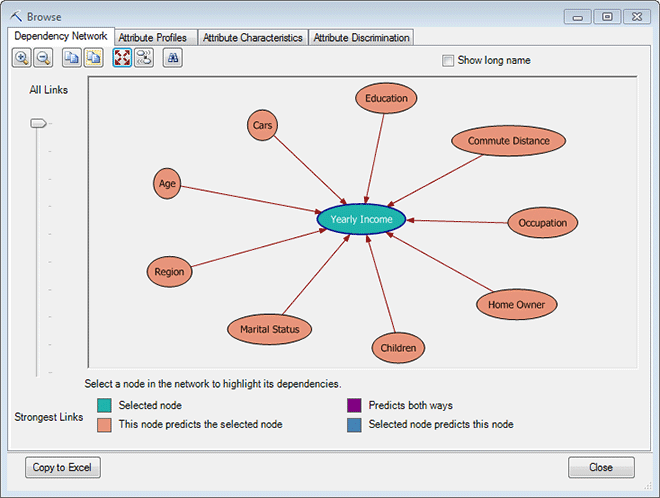The image size is (660, 498).
Task: Switch to the Attribute Profiles tab
Action: point(152,38)
